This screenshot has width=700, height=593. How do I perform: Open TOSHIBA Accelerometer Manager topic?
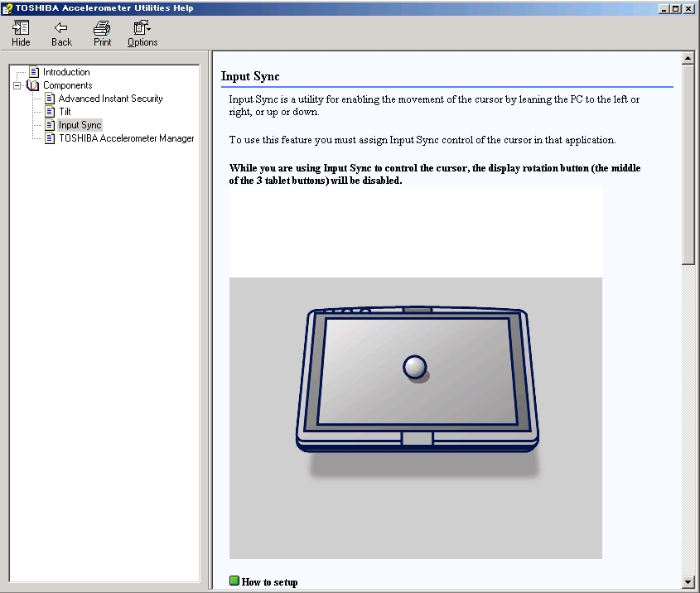point(126,138)
